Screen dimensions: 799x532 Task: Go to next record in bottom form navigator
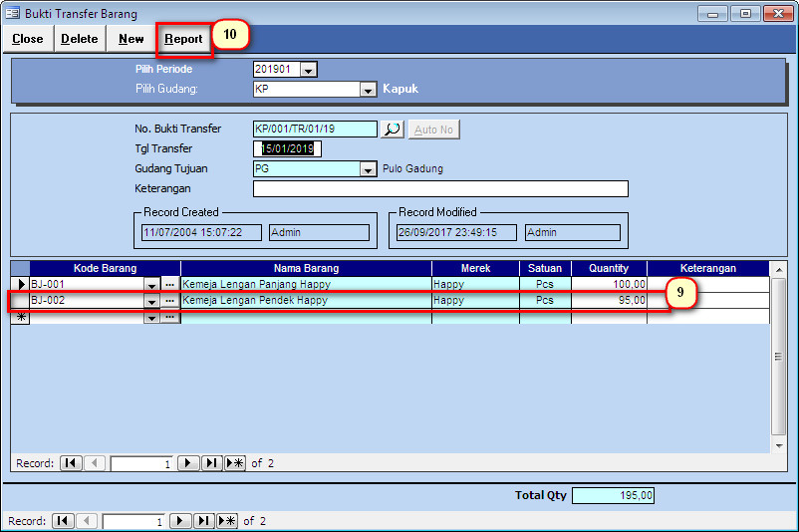click(x=180, y=521)
